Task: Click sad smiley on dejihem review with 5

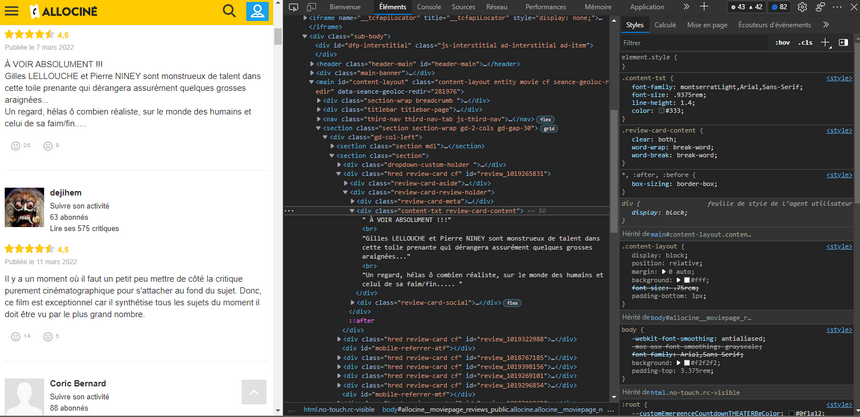Action: [x=48, y=336]
